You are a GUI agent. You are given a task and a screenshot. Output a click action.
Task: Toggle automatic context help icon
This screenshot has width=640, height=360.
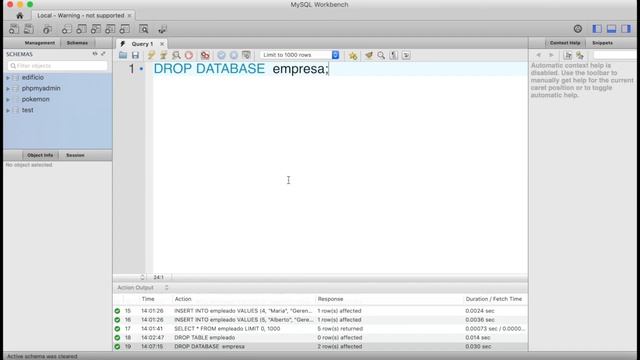coord(580,55)
